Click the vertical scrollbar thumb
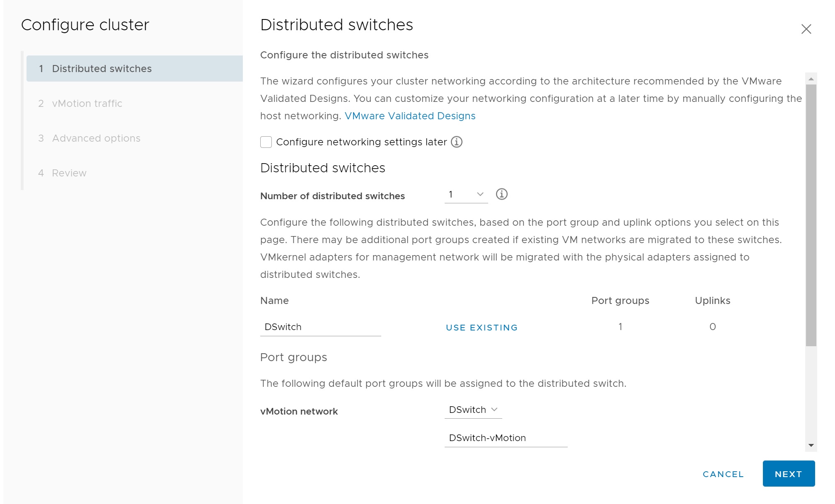The image size is (835, 504). pyautogui.click(x=811, y=215)
